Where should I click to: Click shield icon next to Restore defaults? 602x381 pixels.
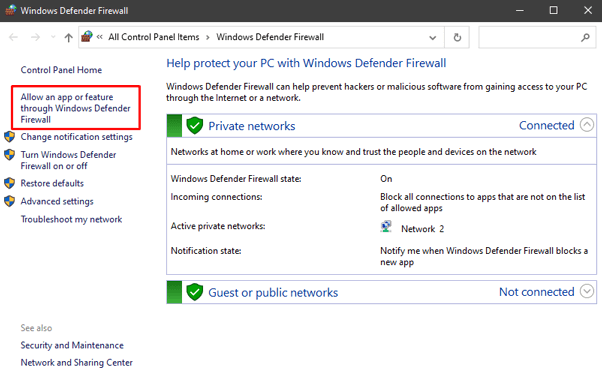click(x=9, y=183)
